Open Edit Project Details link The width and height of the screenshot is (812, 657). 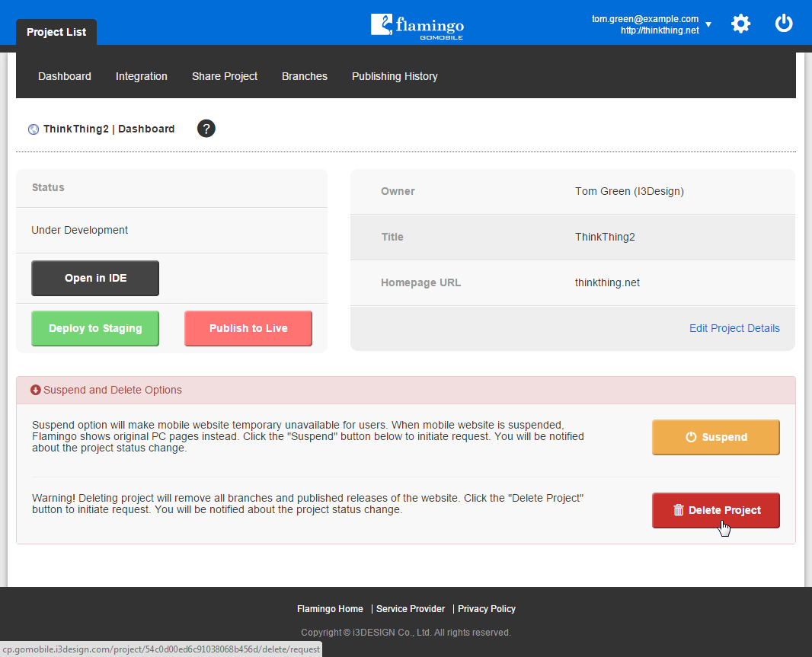[x=734, y=328]
